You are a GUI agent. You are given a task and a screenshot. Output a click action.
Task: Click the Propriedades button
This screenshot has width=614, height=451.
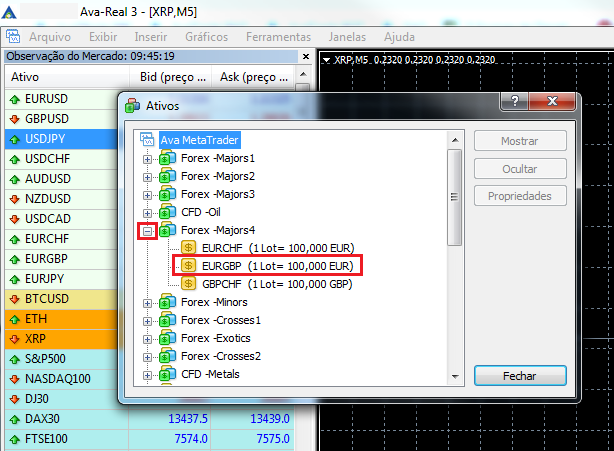[x=520, y=196]
